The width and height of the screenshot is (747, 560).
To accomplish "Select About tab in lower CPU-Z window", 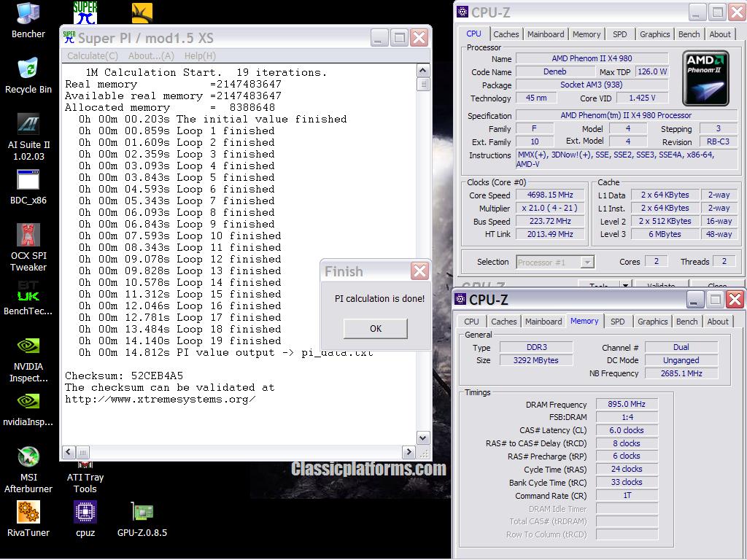I will click(x=718, y=322).
